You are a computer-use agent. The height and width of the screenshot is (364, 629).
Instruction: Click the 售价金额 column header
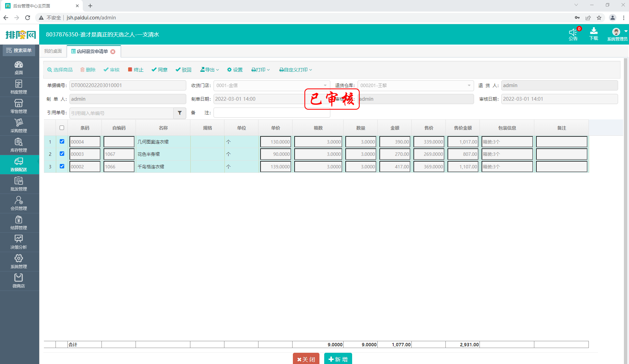pyautogui.click(x=463, y=128)
